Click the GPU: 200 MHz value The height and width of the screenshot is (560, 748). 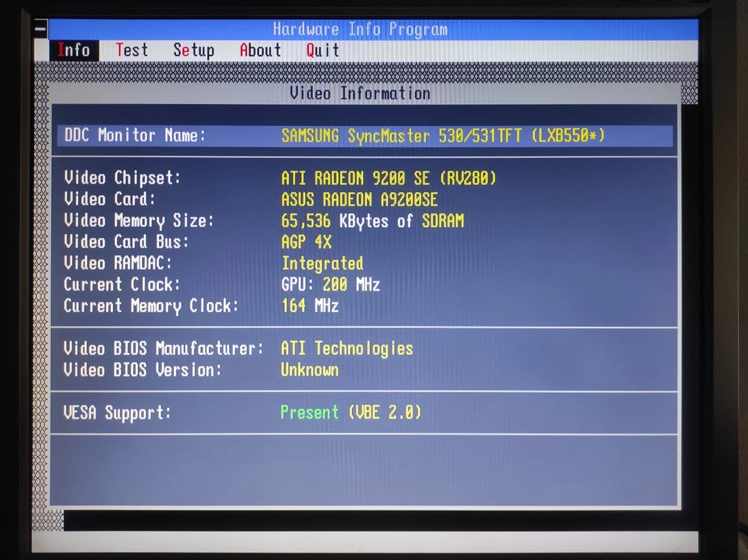331,285
